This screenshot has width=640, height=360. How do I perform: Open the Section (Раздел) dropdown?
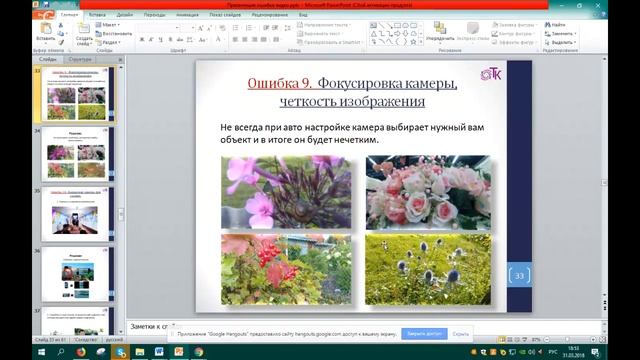pyautogui.click(x=108, y=42)
